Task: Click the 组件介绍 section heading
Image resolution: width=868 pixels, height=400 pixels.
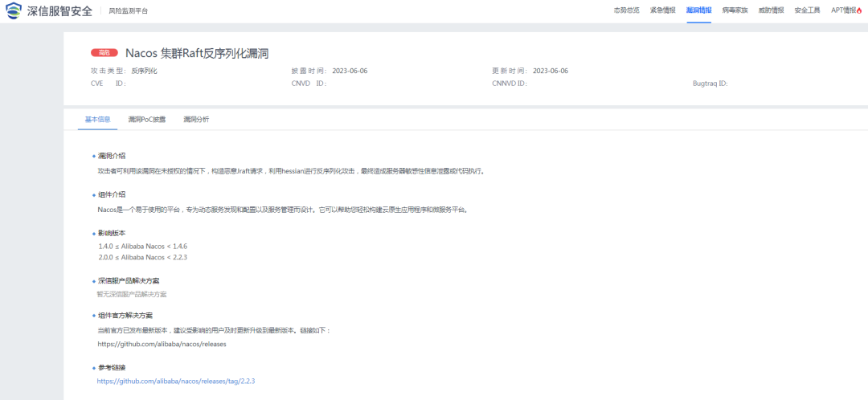Action: tap(111, 194)
